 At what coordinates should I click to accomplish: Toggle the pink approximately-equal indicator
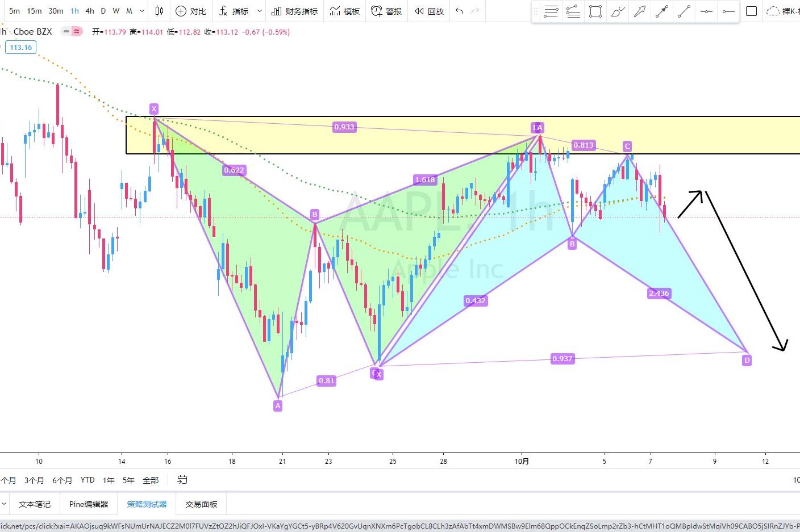pyautogui.click(x=76, y=32)
